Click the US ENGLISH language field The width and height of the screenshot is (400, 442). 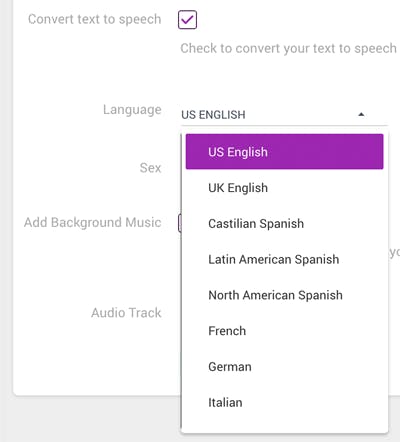284,115
